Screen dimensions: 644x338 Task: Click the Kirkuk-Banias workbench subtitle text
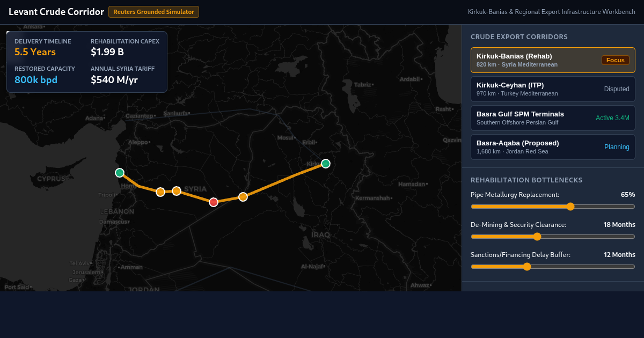[552, 12]
